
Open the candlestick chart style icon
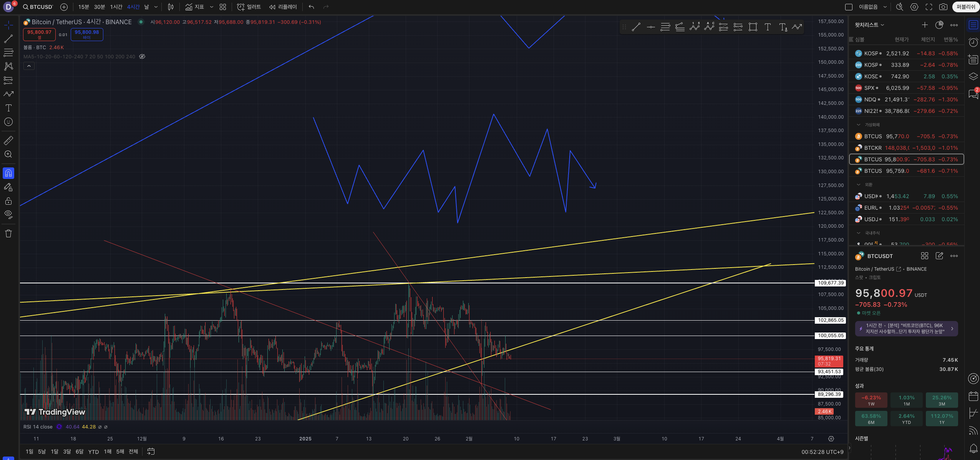[x=171, y=7]
